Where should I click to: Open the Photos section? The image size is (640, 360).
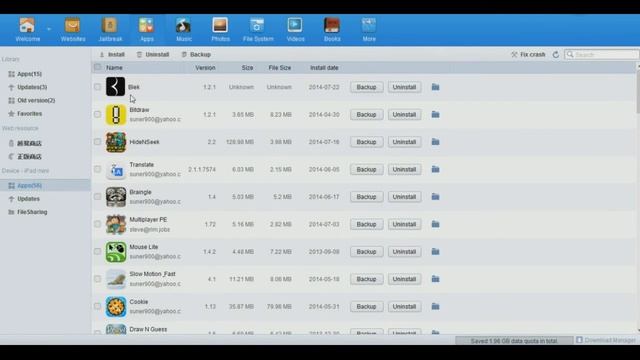click(x=220, y=29)
